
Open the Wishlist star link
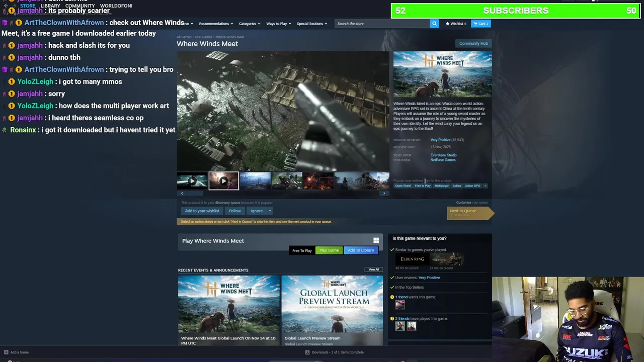coord(456,24)
